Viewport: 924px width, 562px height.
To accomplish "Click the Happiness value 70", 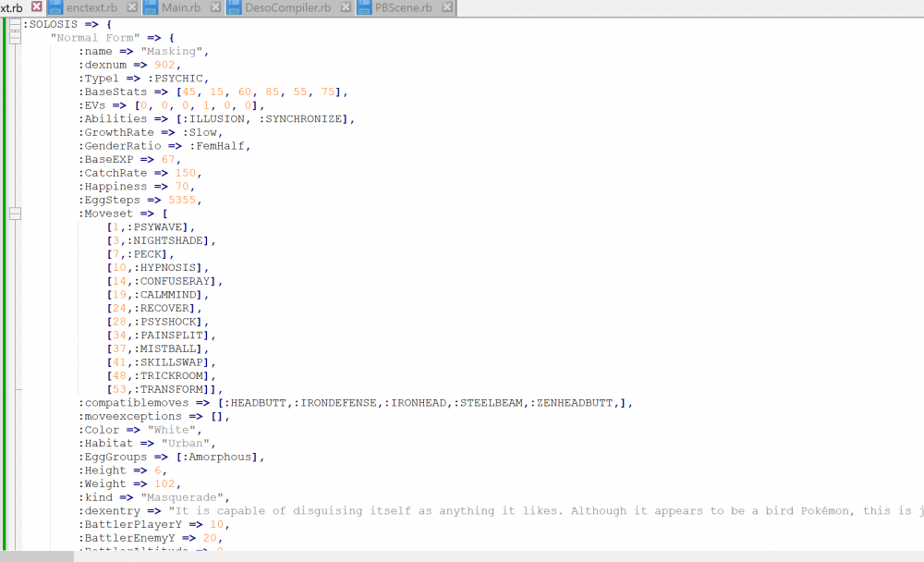I will tap(181, 187).
